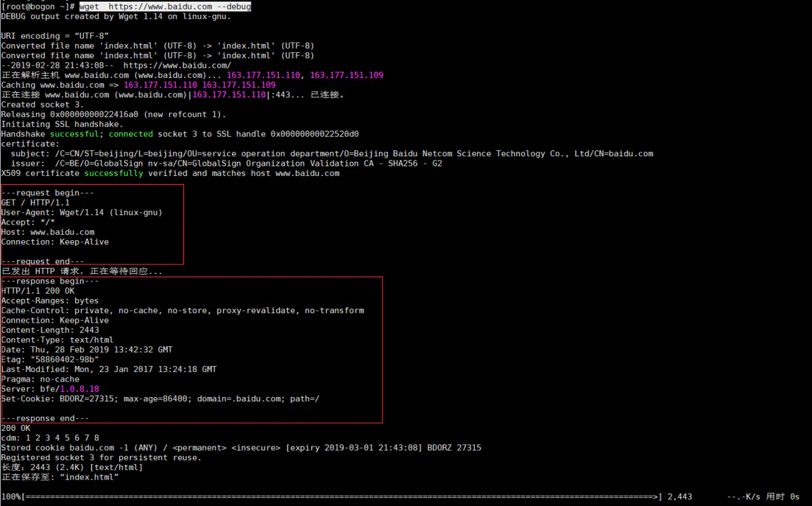Click the 'Caching www.baidu.com' line
The width and height of the screenshot is (812, 506).
point(138,85)
